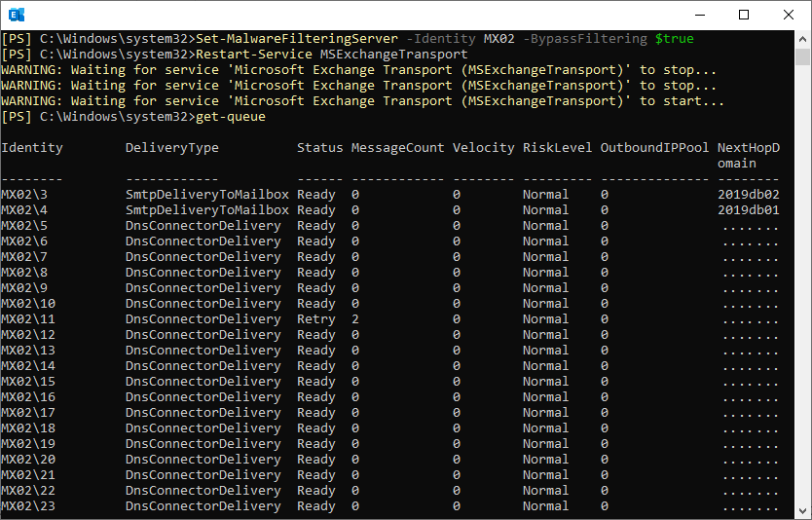Screen dimensions: 812x520
Task: Click queue identity MX02\8
Action: [x=24, y=273]
